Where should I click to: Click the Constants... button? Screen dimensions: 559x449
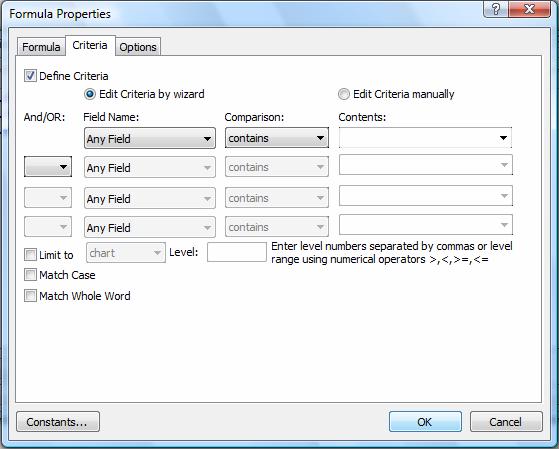pos(58,422)
